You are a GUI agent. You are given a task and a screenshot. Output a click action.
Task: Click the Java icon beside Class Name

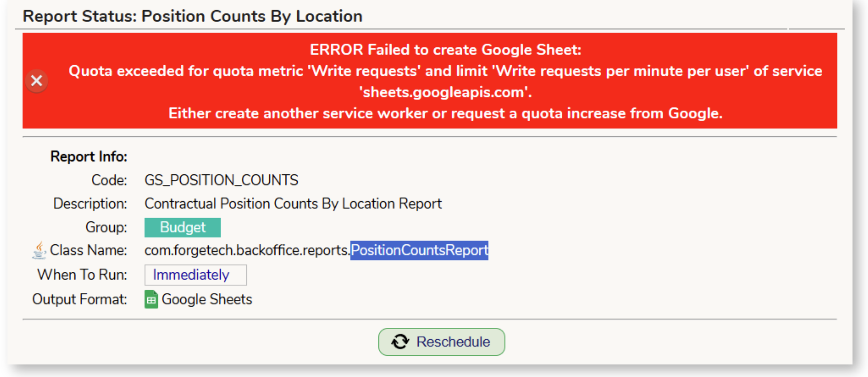39,250
